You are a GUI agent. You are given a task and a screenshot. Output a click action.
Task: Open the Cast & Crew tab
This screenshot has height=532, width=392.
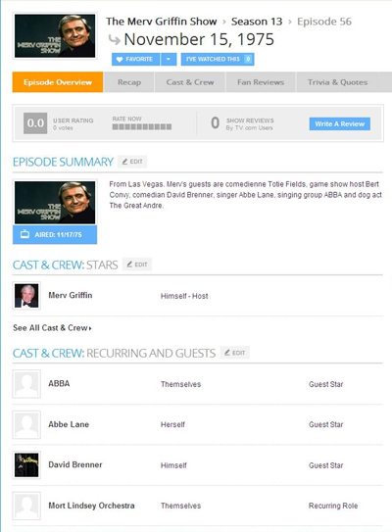tap(190, 82)
